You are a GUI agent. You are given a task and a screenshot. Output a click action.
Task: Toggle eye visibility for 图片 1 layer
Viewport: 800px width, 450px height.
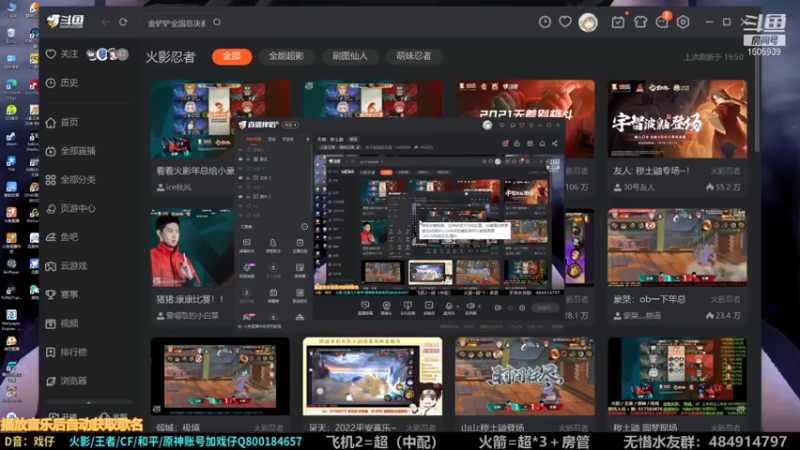point(240,196)
